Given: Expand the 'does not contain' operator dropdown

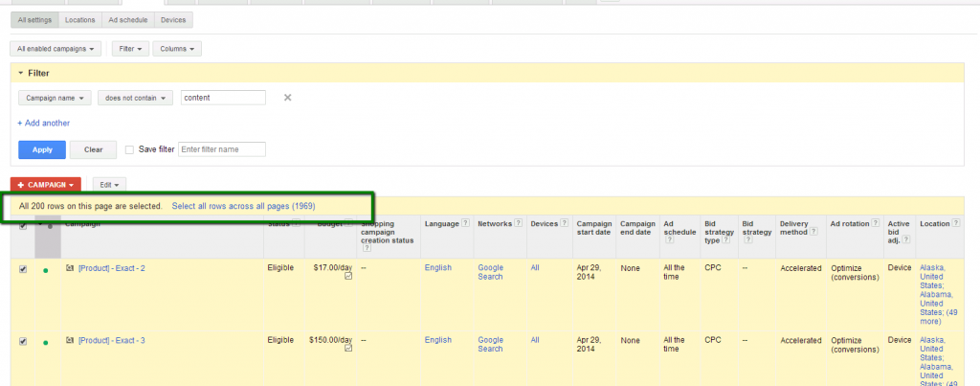Looking at the screenshot, I should [x=135, y=98].
